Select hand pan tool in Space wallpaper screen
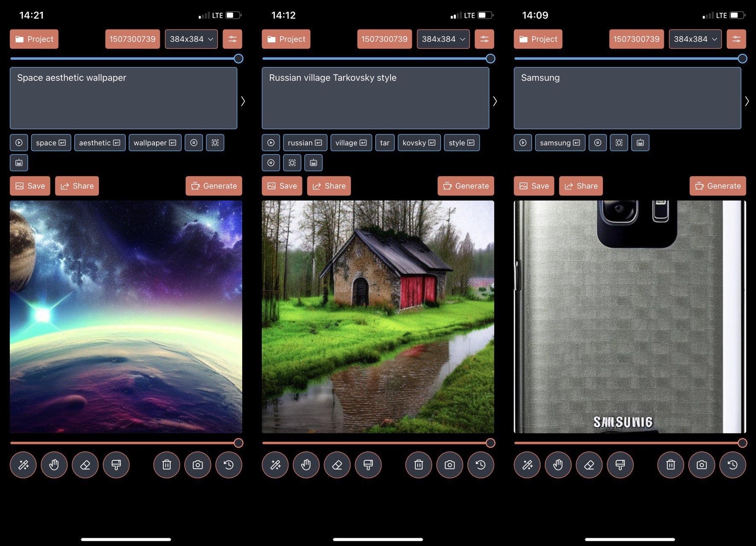The image size is (756, 546). (54, 465)
